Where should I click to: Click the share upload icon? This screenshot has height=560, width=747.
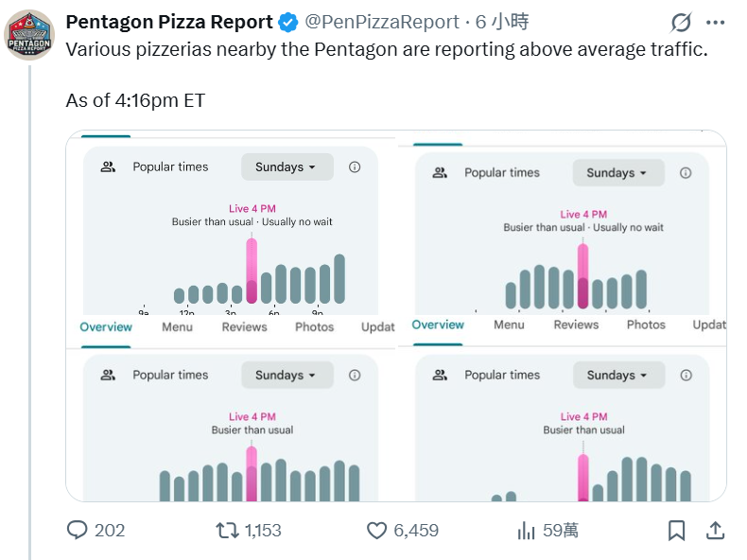(x=716, y=531)
